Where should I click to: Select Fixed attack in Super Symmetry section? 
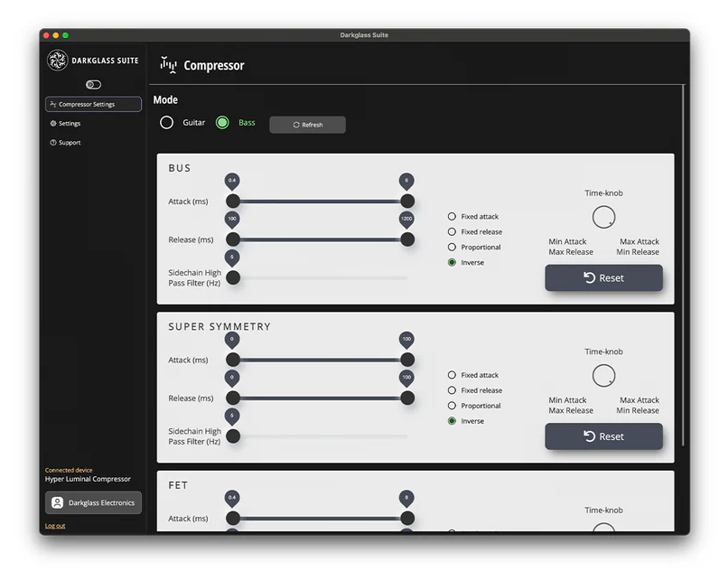pos(452,375)
